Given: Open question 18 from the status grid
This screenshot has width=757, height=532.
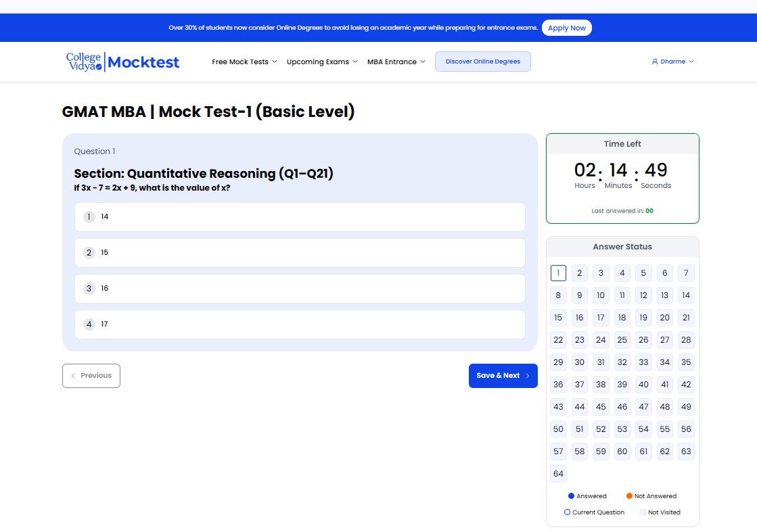Looking at the screenshot, I should 622,318.
